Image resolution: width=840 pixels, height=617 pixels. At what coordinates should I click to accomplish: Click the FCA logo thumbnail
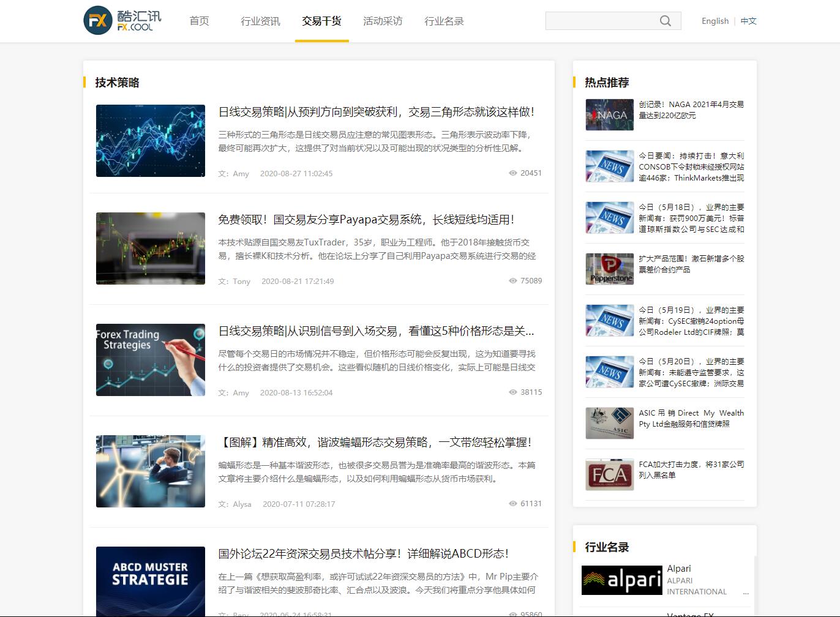coord(609,474)
